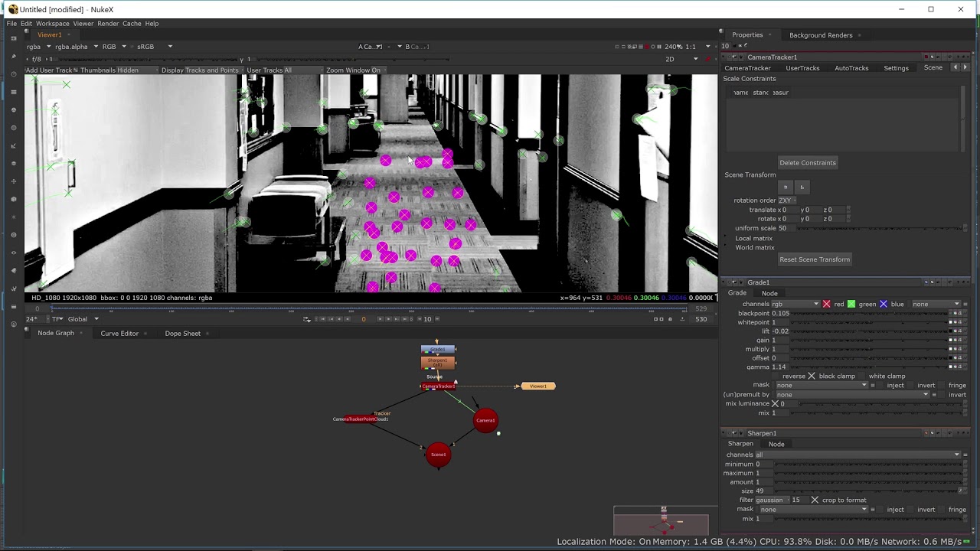The height and width of the screenshot is (551, 980).
Task: Toggle the mix luminance checkbox
Action: [775, 403]
